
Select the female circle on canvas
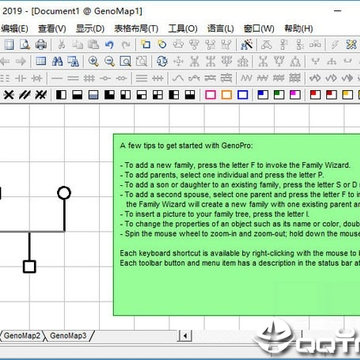(64, 193)
